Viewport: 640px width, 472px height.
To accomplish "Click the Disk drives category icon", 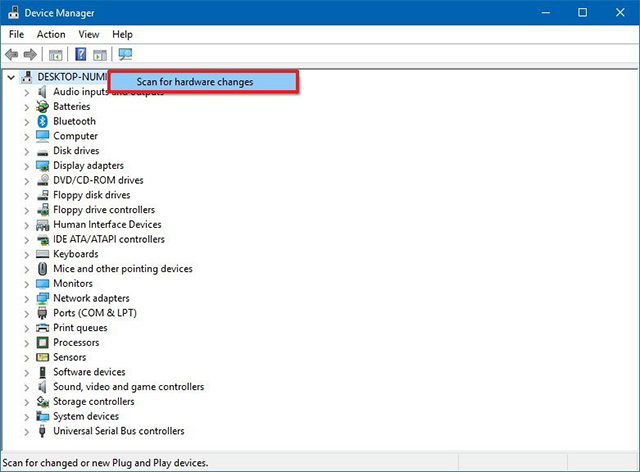I will pos(42,152).
